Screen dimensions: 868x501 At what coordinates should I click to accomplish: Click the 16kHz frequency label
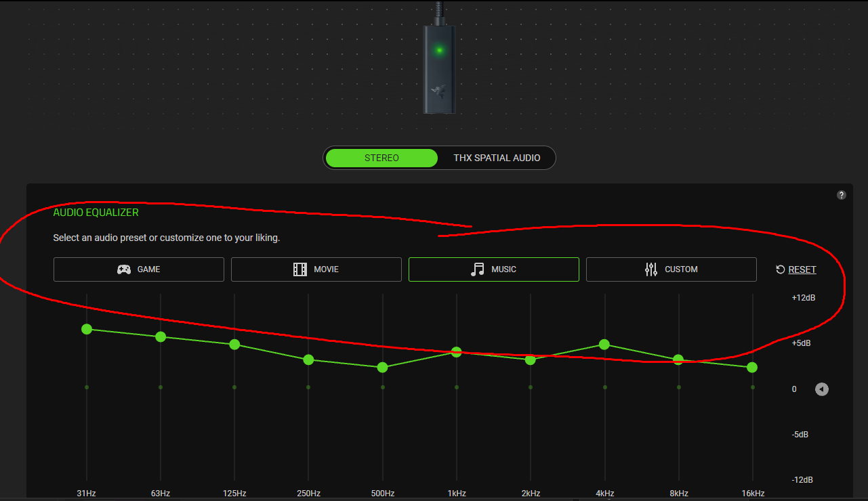point(752,494)
